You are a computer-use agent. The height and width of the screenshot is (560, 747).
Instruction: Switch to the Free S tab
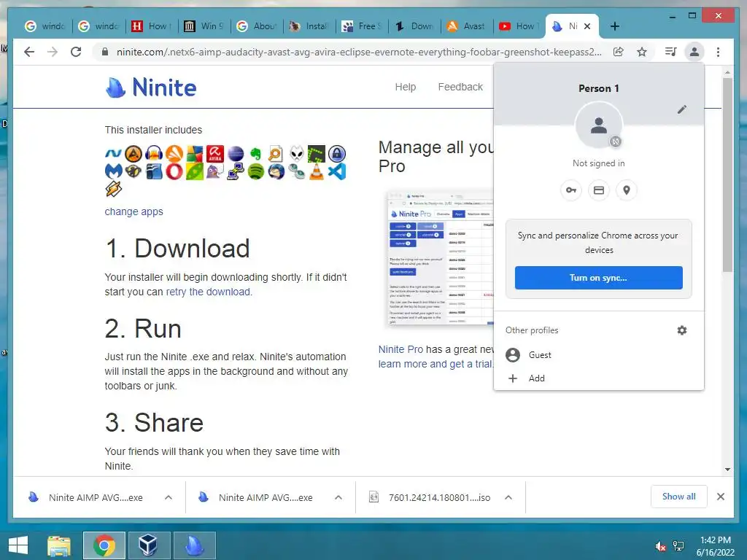362,26
